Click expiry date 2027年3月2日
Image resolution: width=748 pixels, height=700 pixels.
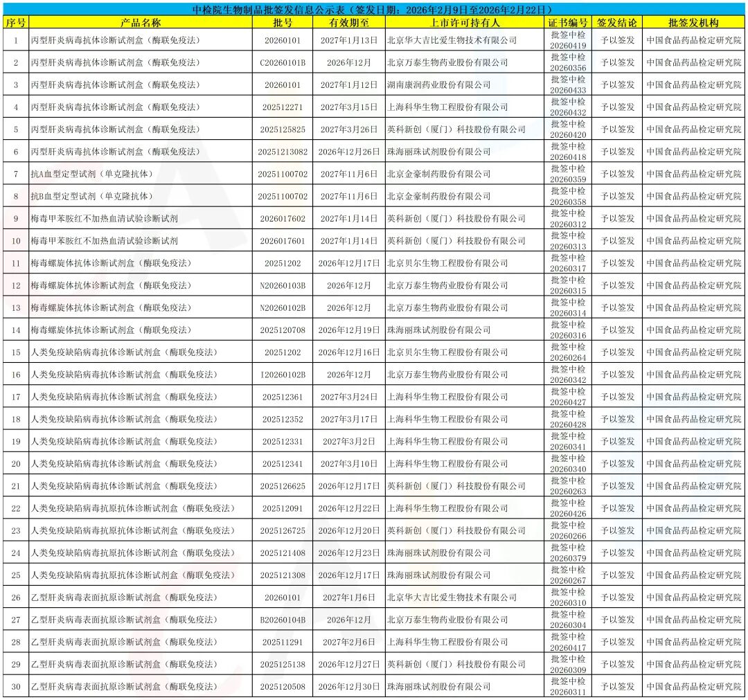coord(348,442)
